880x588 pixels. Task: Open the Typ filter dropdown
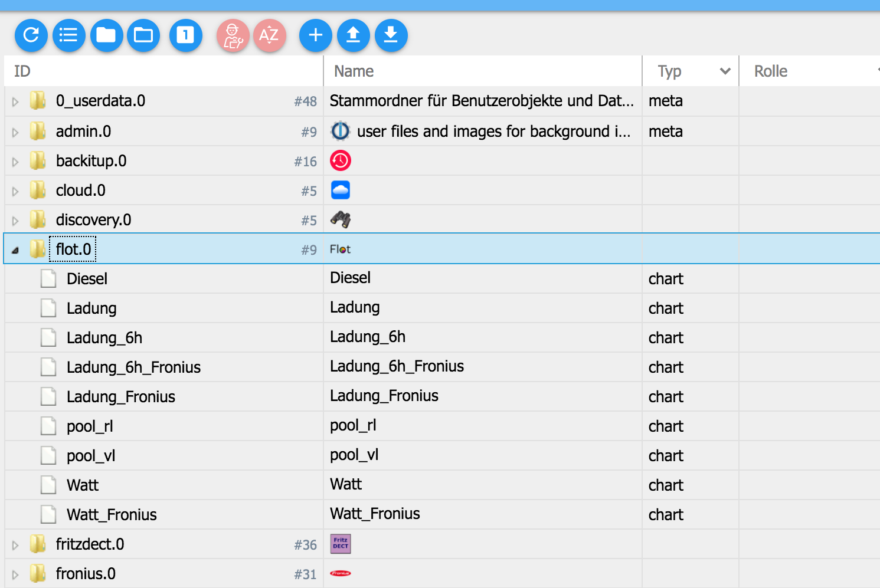pos(725,71)
